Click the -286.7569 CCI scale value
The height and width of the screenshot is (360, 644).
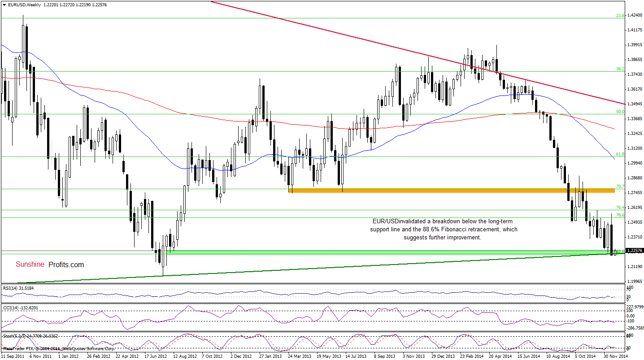(x=635, y=328)
